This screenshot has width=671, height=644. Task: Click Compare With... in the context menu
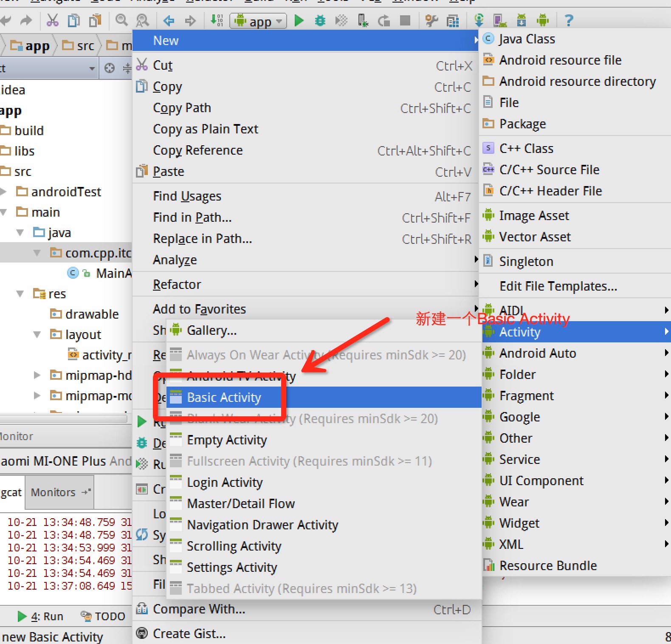(307, 609)
